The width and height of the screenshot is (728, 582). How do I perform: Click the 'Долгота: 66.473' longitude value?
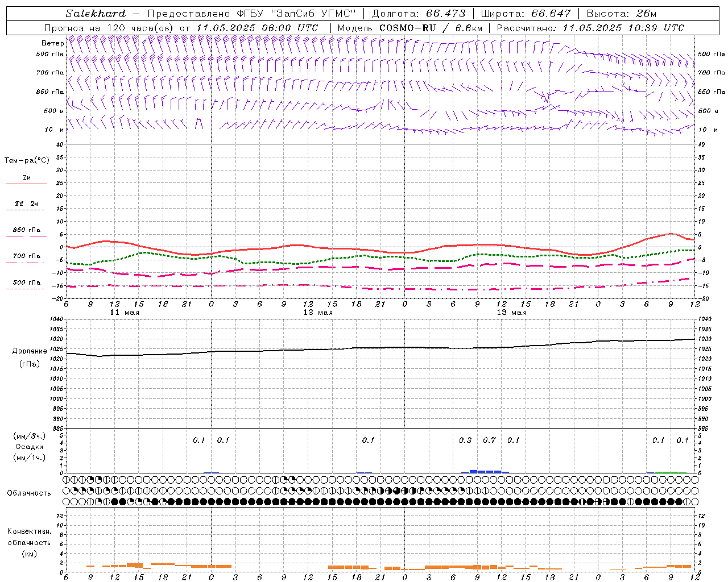[x=419, y=14]
